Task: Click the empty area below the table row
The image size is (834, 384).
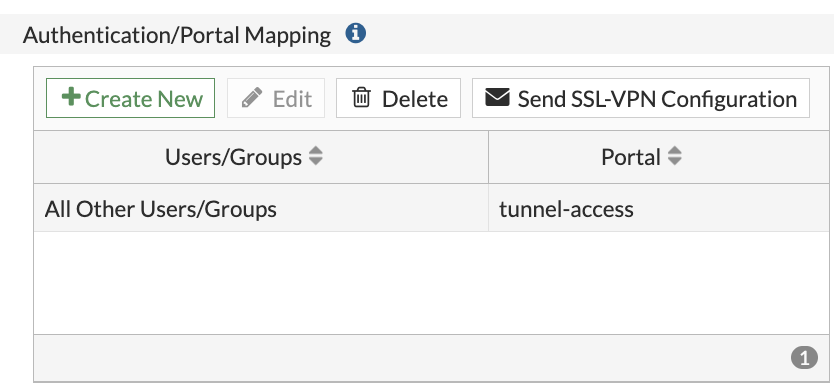Action: click(x=431, y=283)
